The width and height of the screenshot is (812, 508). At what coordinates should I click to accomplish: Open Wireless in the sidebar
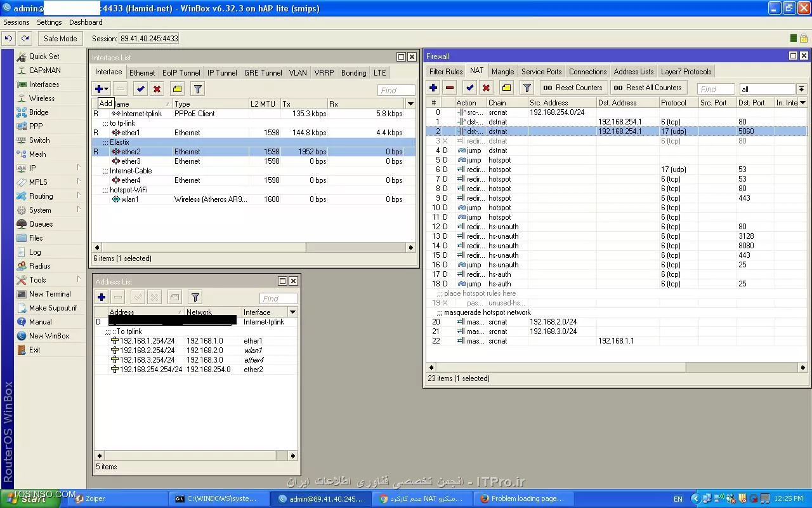coord(50,98)
